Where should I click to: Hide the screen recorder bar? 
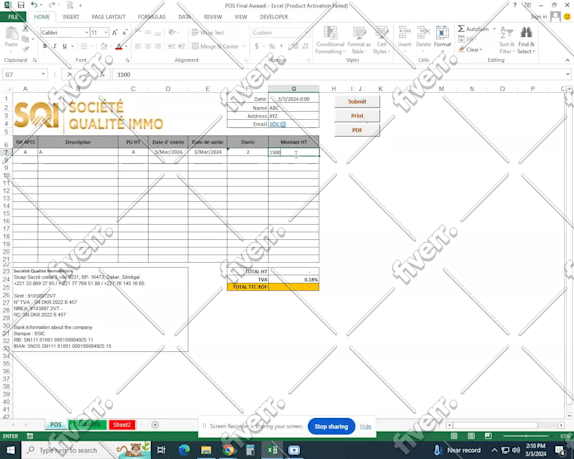[x=365, y=426]
